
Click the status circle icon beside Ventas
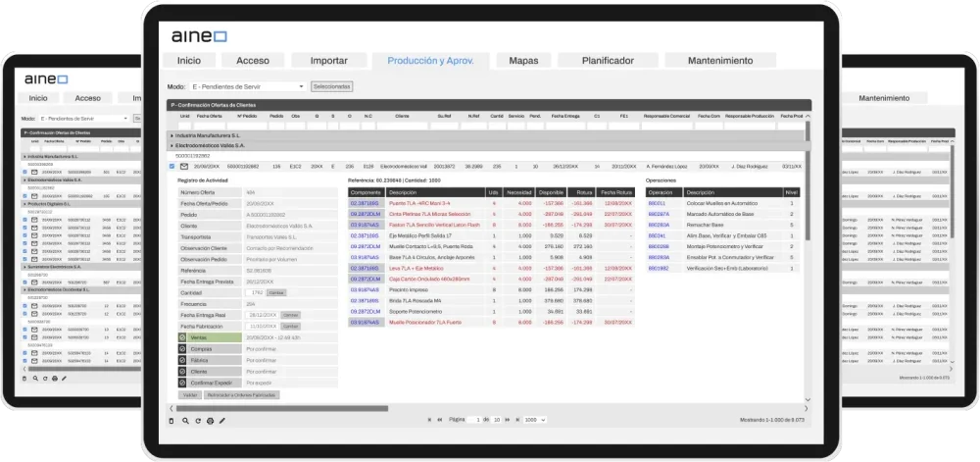[182, 337]
